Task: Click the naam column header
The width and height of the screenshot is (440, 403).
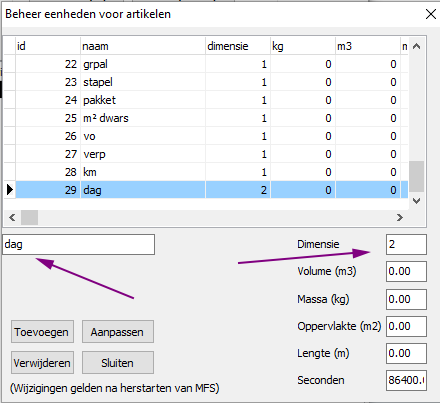Action: (x=143, y=46)
